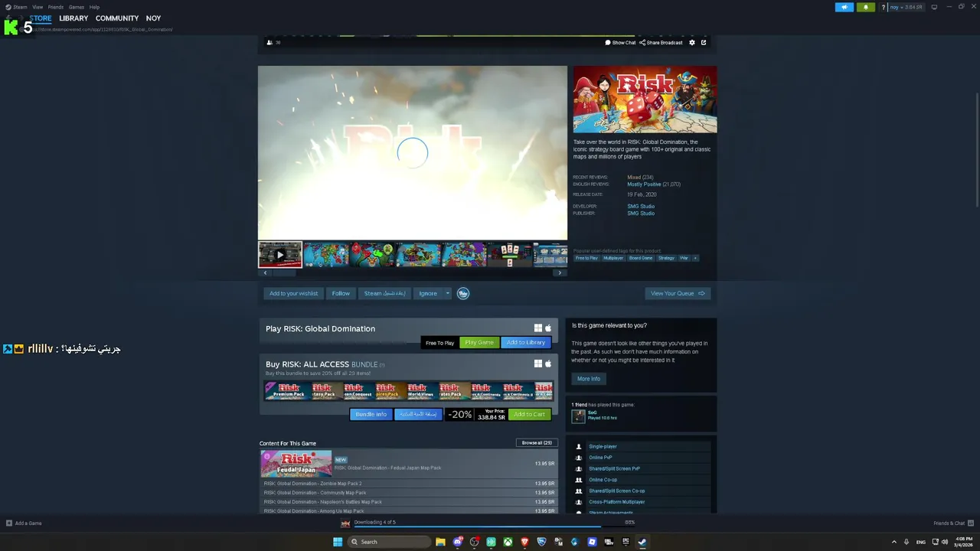
Task: Show hidden system tray icons chevron
Action: (x=893, y=542)
